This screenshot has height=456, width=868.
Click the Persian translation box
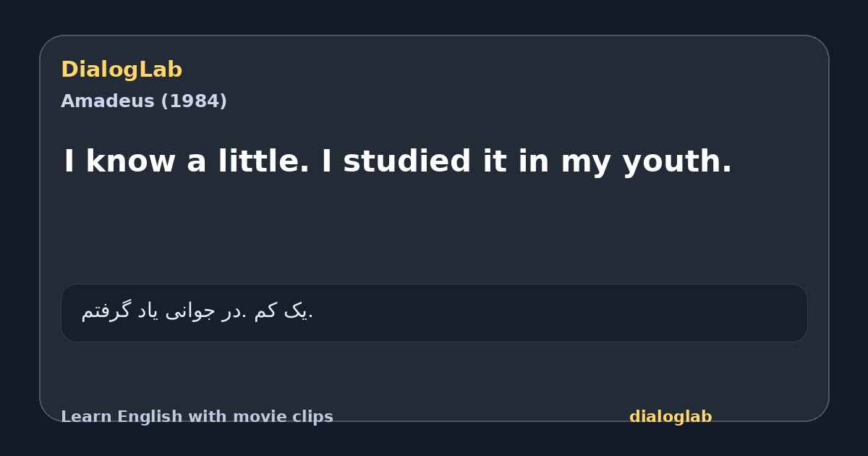click(434, 313)
